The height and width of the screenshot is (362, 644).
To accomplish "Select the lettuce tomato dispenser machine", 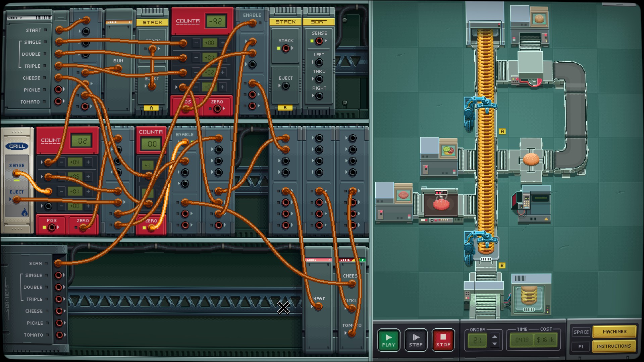I will (x=439, y=157).
